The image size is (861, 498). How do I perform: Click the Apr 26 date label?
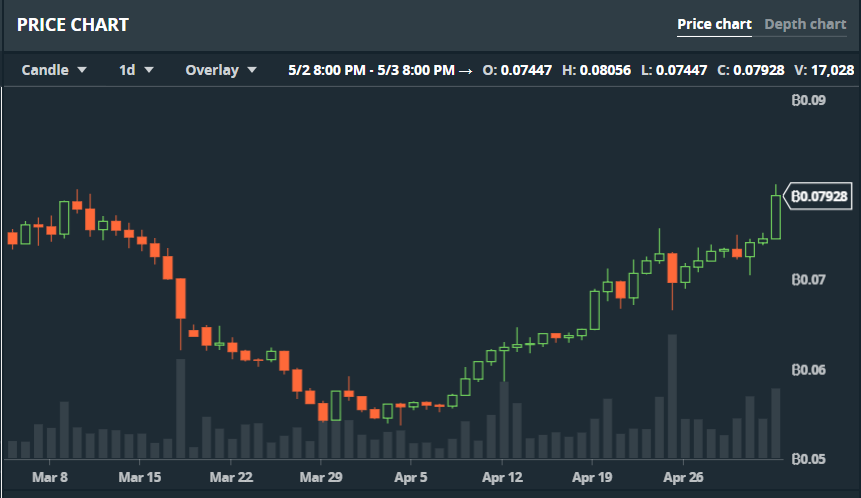point(683,477)
